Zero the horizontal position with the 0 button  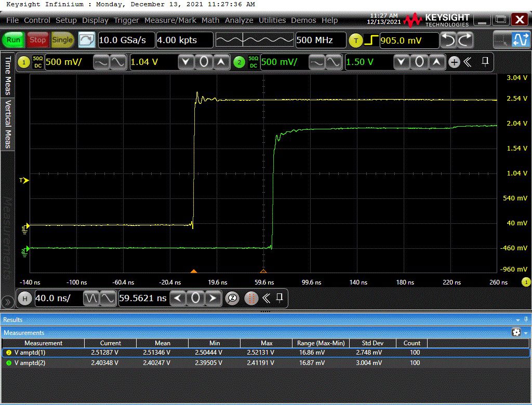195,298
